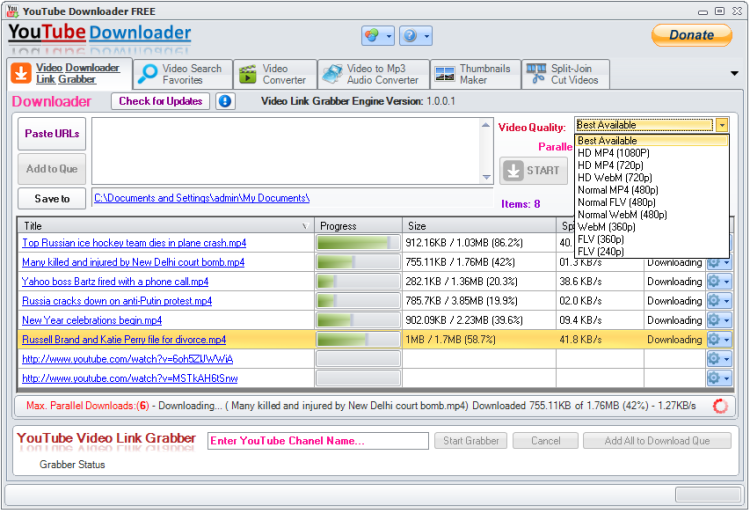Pick Normal FLV (480p) quality
Viewport: 750px width, 528px height.
pos(651,203)
